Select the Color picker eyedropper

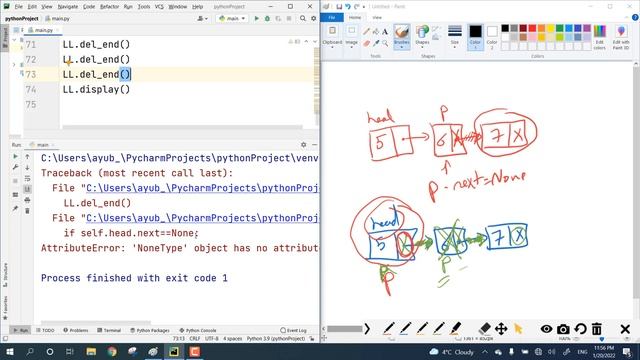click(376, 43)
